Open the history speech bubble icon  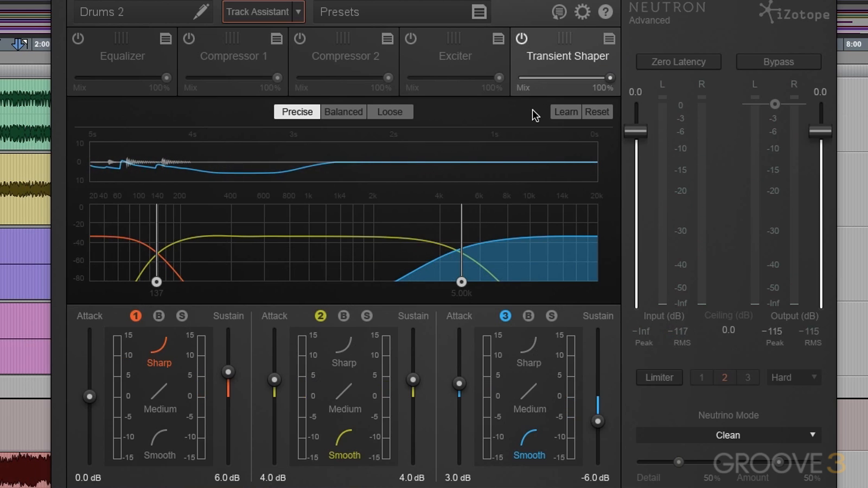click(559, 12)
